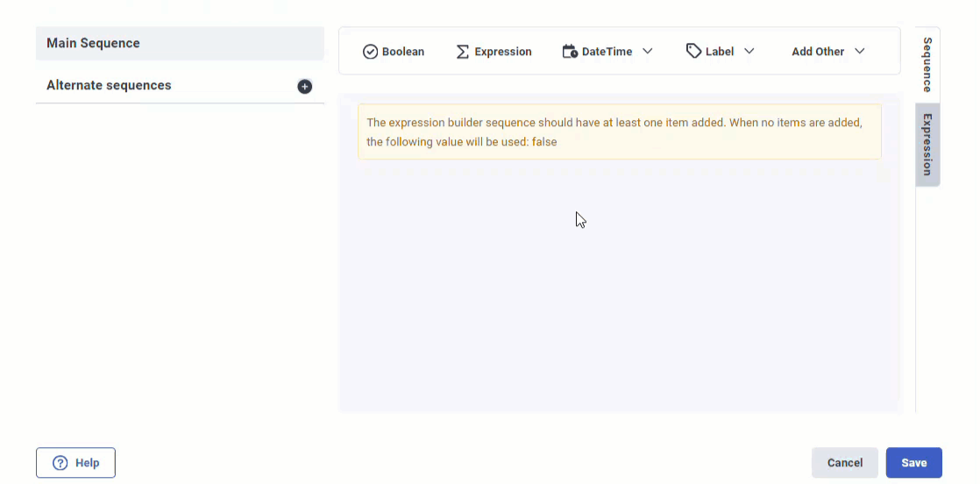Click the Boolean toolbar label
Screen dimensions: 980x484
(403, 52)
